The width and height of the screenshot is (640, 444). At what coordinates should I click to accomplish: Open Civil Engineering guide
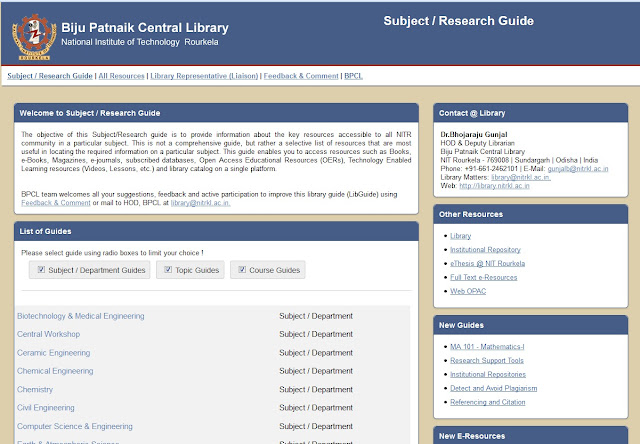click(x=46, y=408)
